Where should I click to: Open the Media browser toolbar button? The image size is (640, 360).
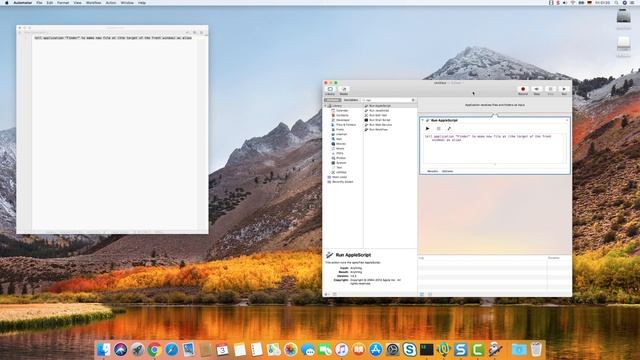pos(344,90)
